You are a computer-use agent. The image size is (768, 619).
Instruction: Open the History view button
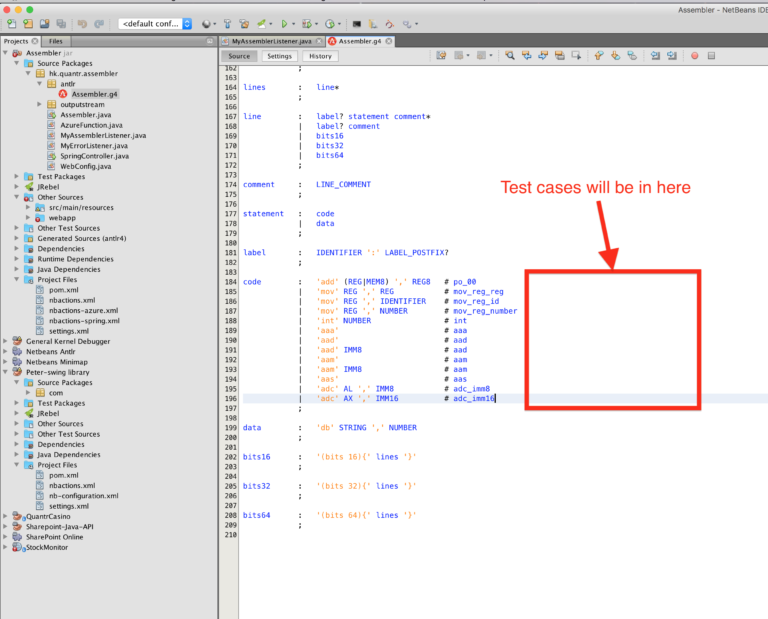pyautogui.click(x=320, y=56)
